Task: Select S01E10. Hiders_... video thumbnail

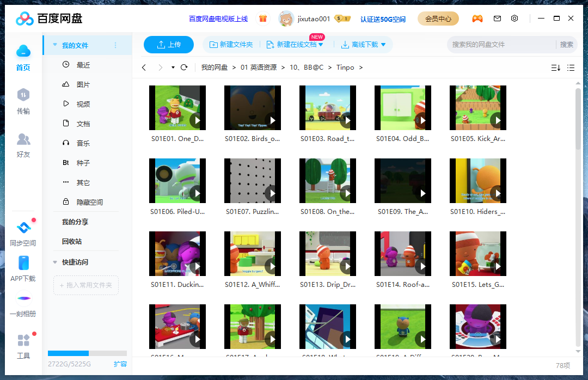Action: coord(478,181)
